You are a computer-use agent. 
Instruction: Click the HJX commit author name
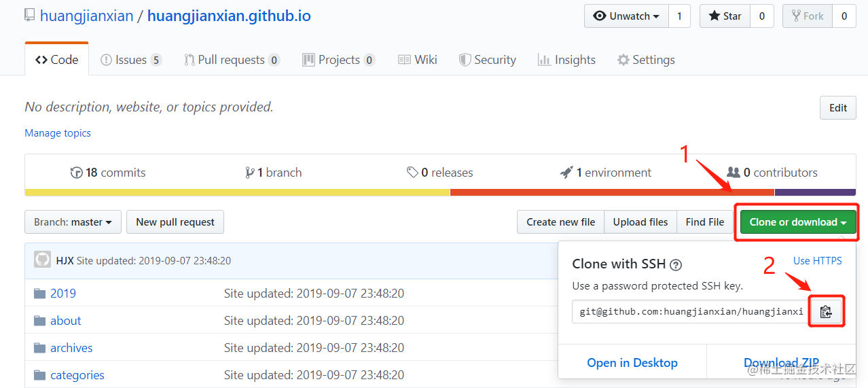(x=65, y=261)
